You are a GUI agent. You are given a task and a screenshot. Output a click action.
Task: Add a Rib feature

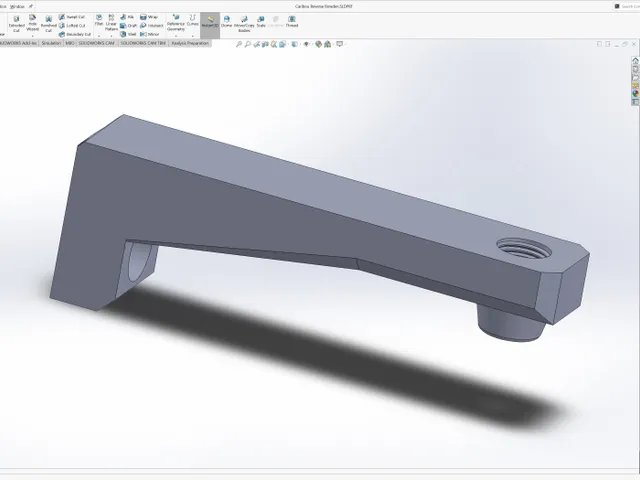(127, 17)
